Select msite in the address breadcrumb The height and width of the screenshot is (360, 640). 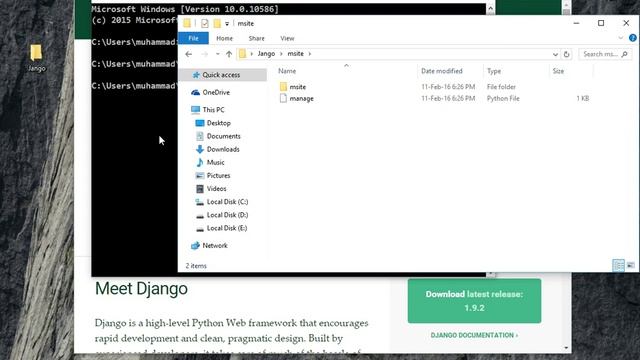coord(296,54)
